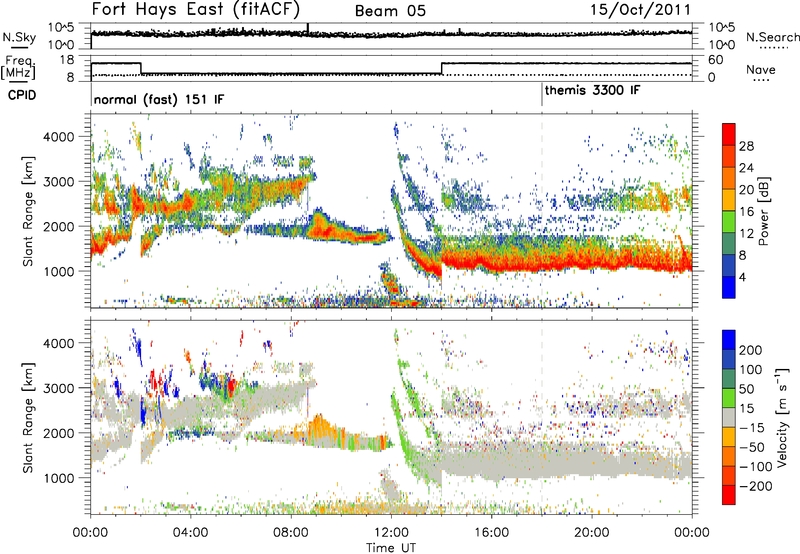800x554 pixels.
Task: Click the 'Power [dB]' colorbar label
Action: click(x=764, y=211)
